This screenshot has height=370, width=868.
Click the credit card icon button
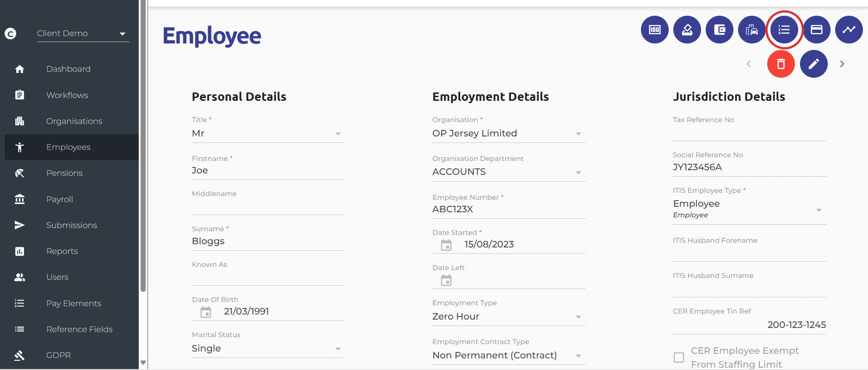[x=816, y=30]
